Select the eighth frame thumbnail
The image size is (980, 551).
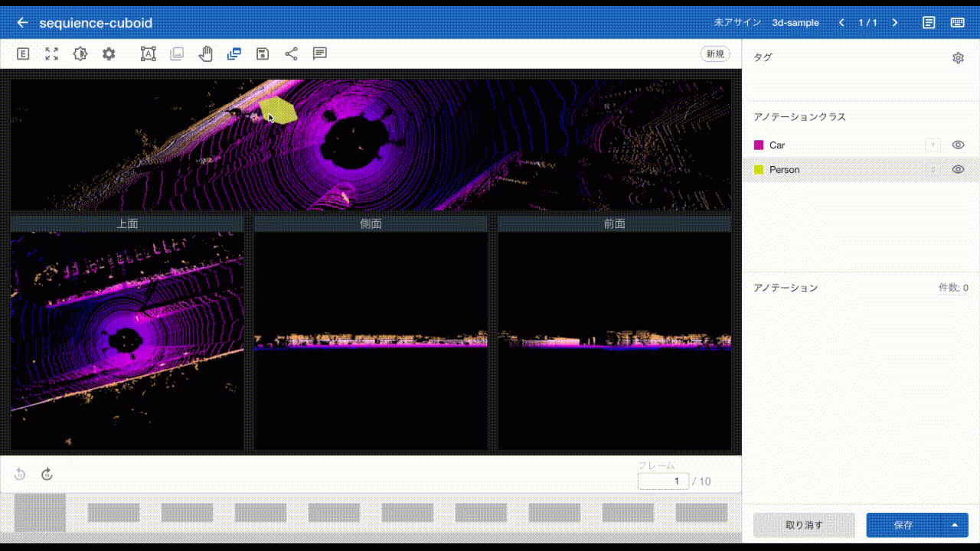click(554, 513)
